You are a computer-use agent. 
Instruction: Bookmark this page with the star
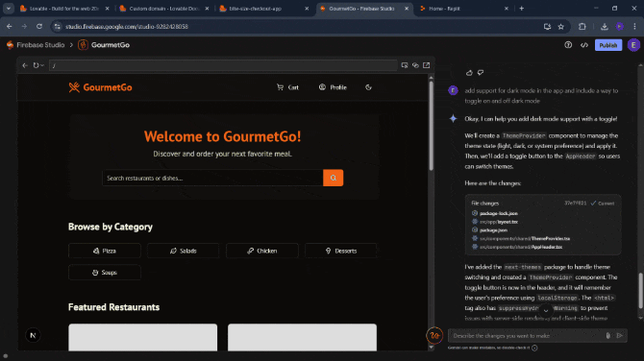561,26
